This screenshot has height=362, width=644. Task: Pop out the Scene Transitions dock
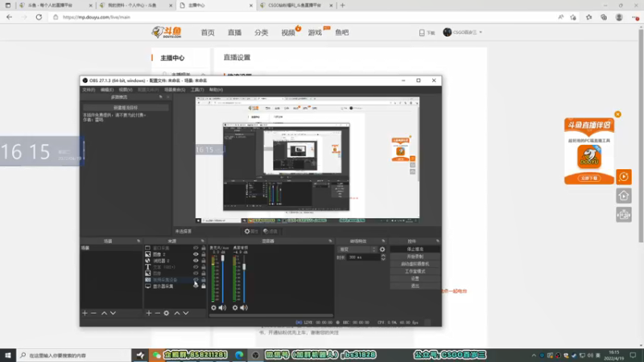(x=383, y=241)
